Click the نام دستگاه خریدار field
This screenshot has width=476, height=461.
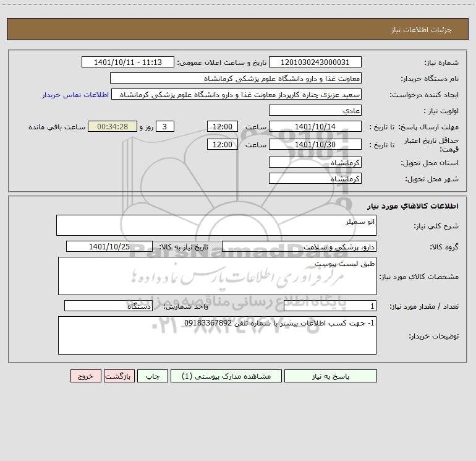236,78
